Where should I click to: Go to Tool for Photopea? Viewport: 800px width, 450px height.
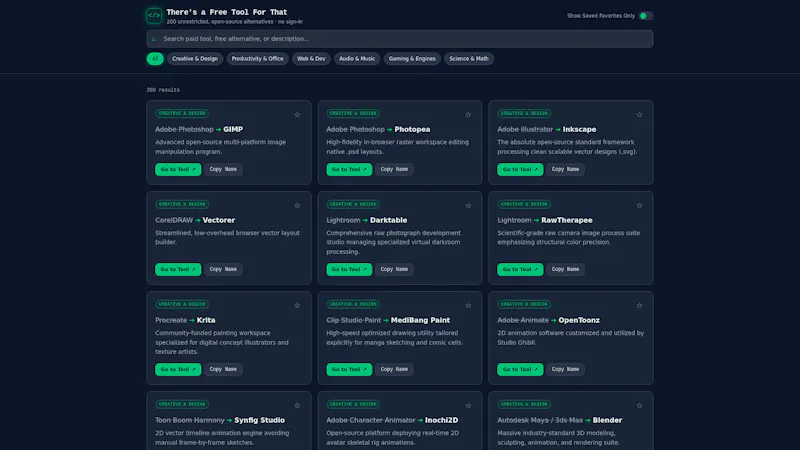click(x=349, y=169)
